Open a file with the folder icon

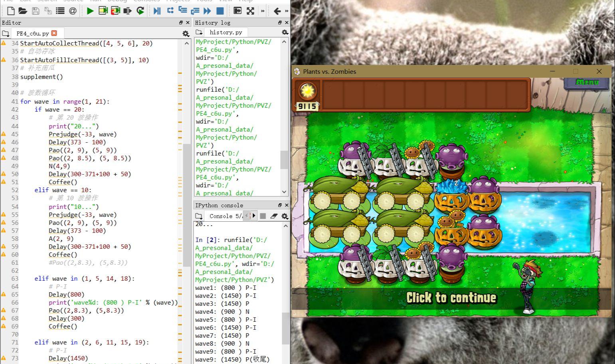pos(23,11)
